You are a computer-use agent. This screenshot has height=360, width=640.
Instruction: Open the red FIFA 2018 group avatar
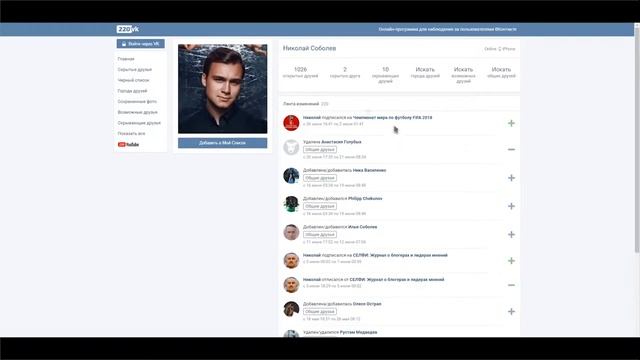(291, 123)
